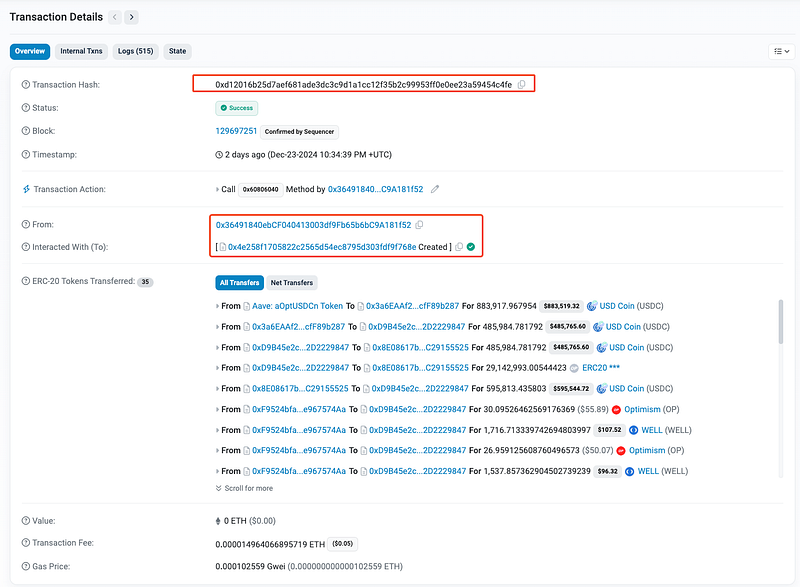Switch to Net Transfers view

tap(292, 283)
